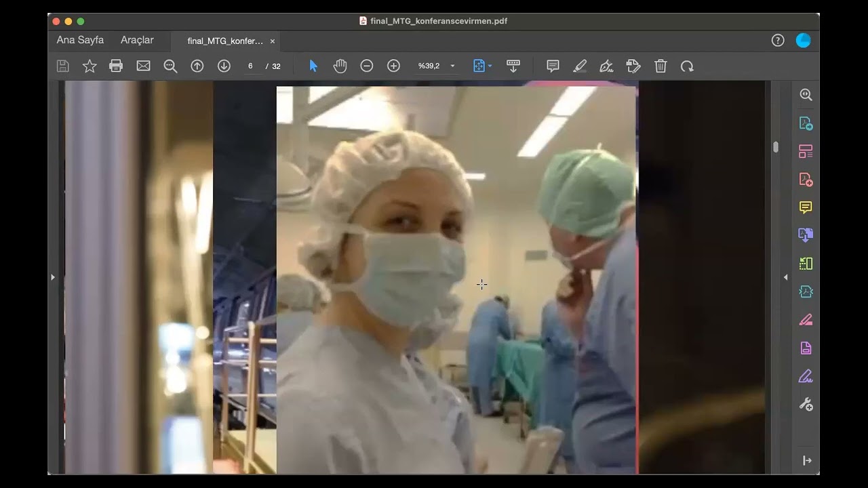Select the highlighter pen tool
Viewport: 868px width, 488px height.
point(580,66)
